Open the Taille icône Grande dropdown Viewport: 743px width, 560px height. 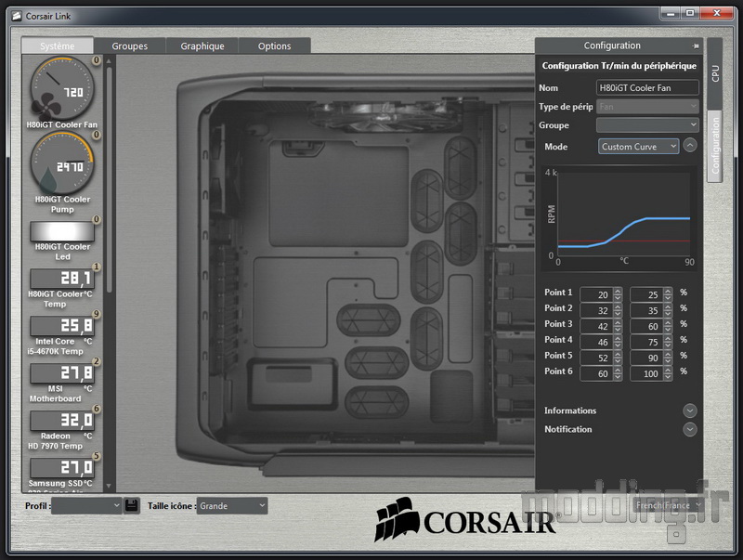point(231,506)
